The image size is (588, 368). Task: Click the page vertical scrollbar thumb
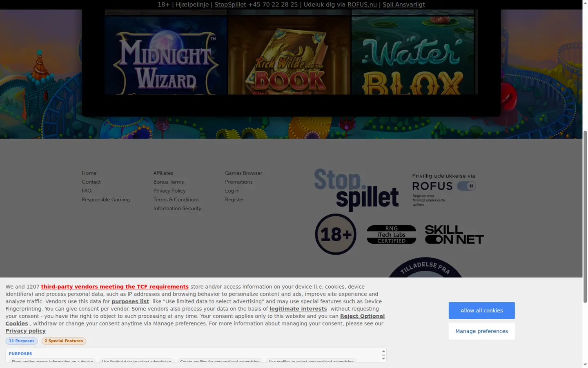585,217
